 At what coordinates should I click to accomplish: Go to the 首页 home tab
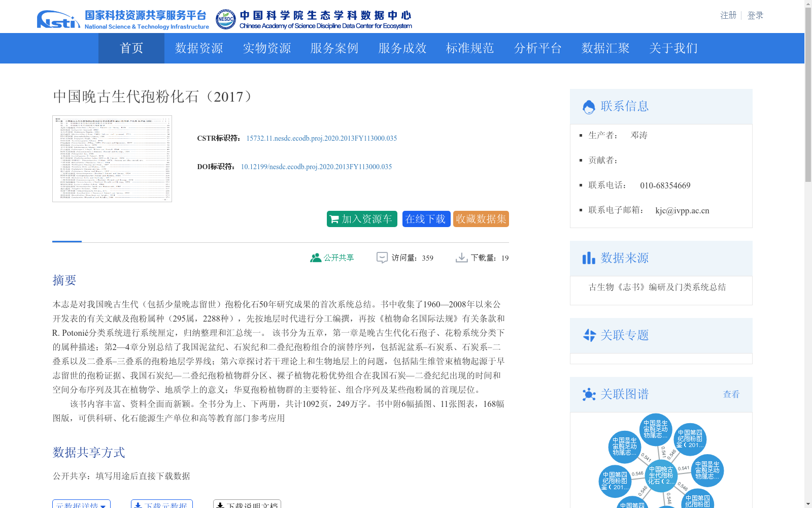131,48
